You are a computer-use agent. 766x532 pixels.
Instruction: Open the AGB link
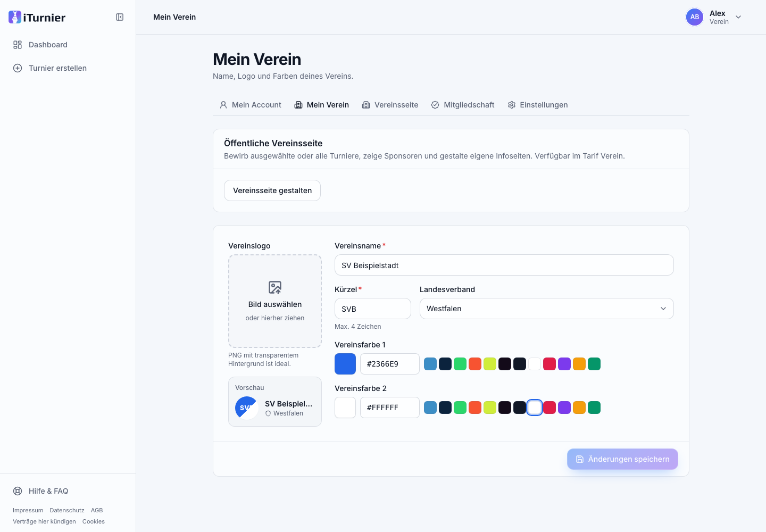97,510
